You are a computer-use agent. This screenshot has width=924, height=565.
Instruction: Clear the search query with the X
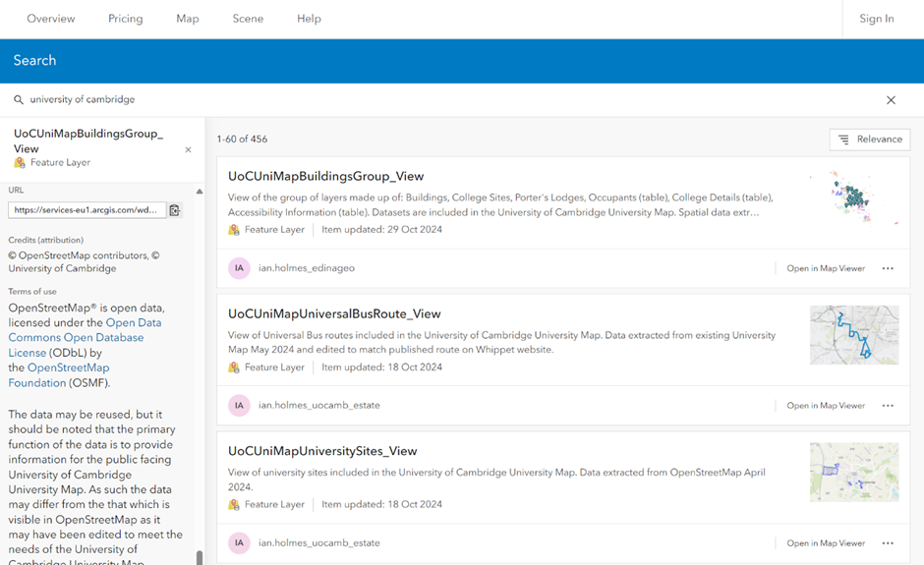891,100
